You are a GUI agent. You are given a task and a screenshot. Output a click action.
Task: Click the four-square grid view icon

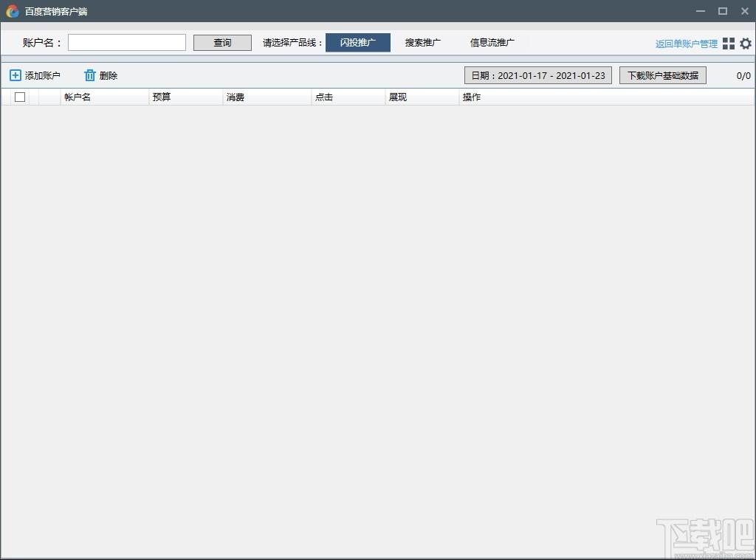pyautogui.click(x=729, y=44)
